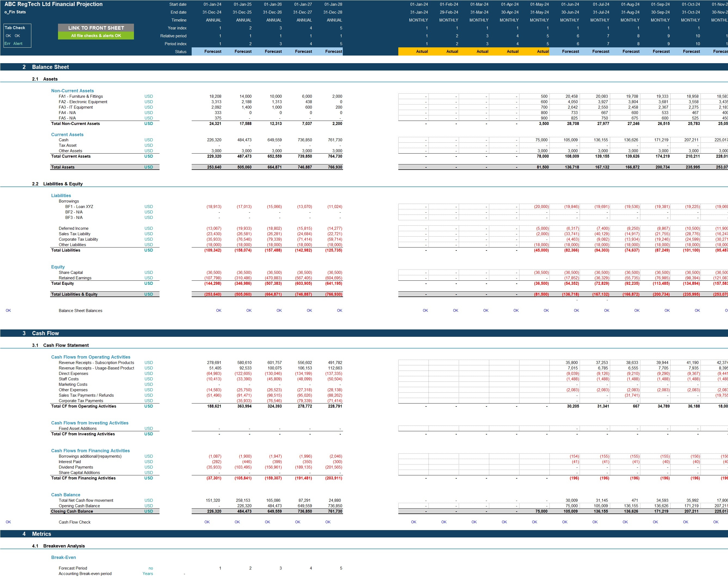Screen dimensions: 728x581
Task: Select the Status row label
Action: coord(181,52)
